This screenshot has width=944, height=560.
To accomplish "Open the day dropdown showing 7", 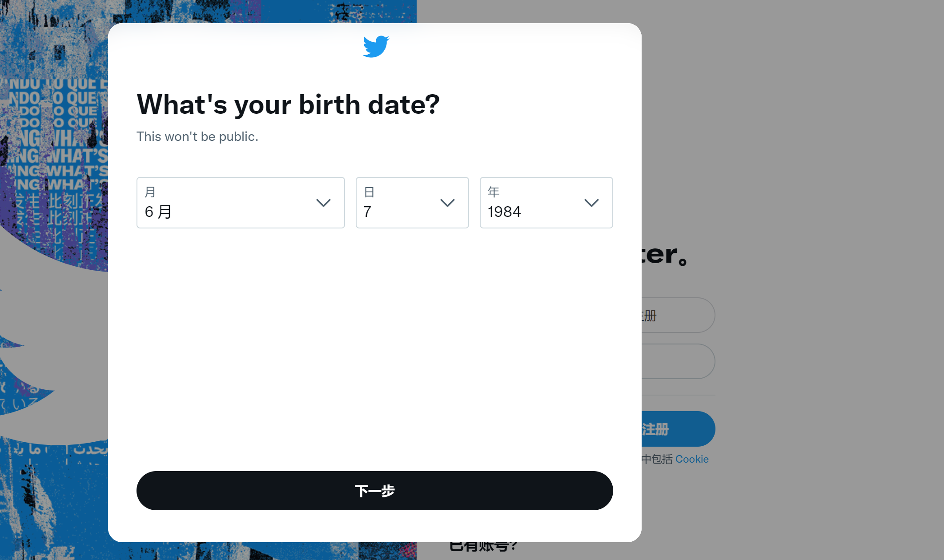I will [x=412, y=203].
